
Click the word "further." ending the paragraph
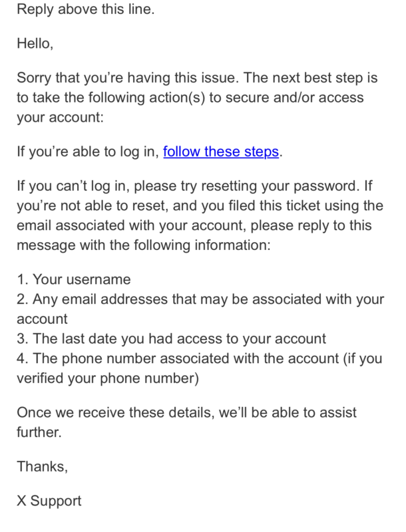(39, 432)
